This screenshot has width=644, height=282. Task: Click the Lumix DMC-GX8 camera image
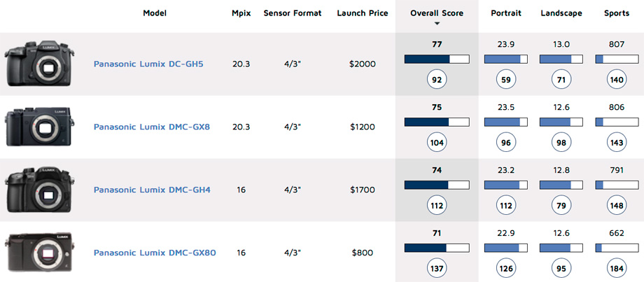click(40, 127)
